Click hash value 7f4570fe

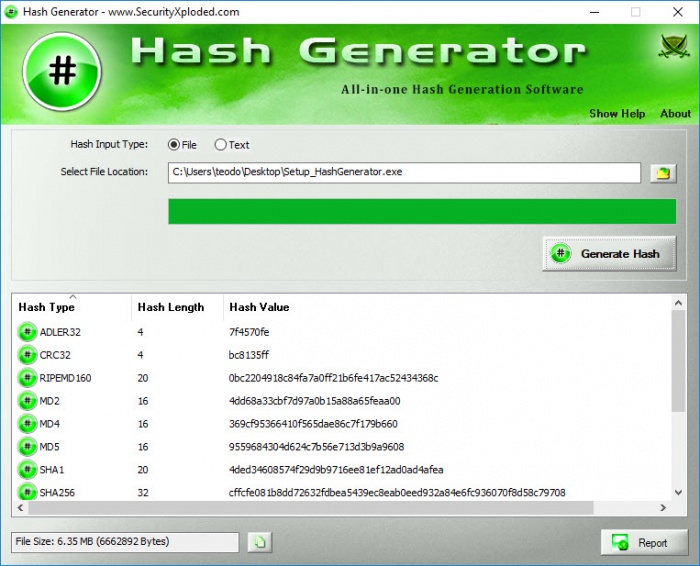pos(249,332)
